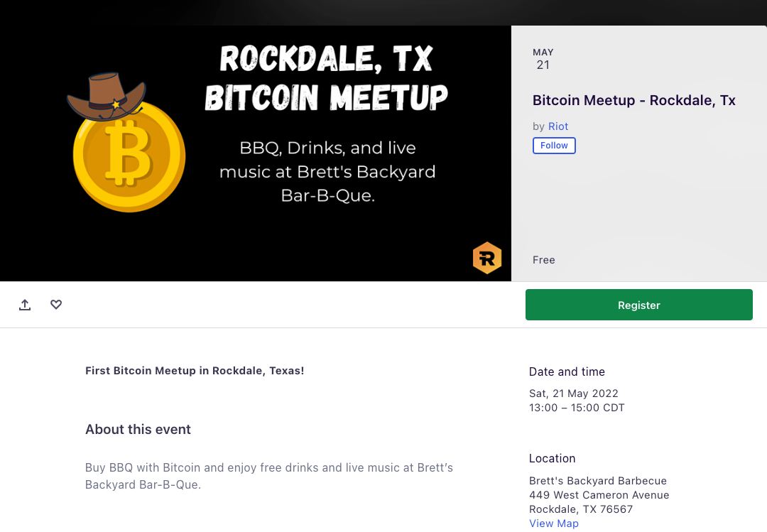Select the Date and time heading
Screen dimensions: 767x532
[567, 372]
